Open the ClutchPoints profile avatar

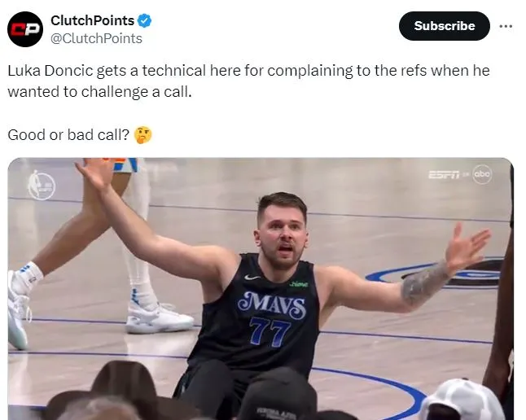tap(25, 29)
